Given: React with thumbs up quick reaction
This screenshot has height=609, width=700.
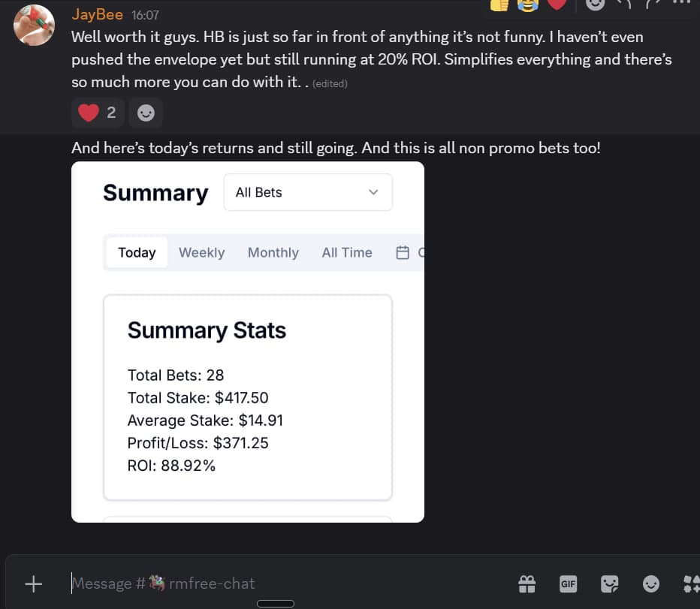Looking at the screenshot, I should [499, 5].
